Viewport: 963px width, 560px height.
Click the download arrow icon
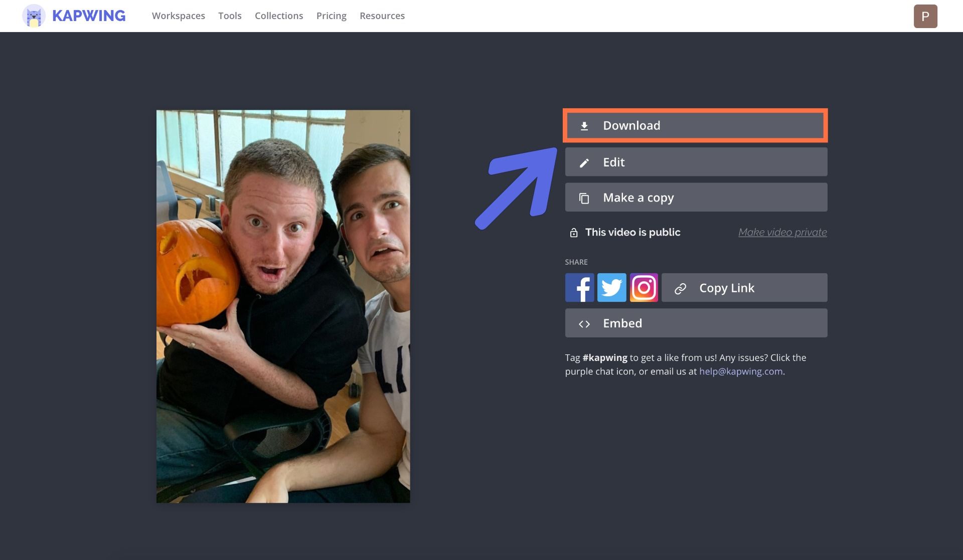pos(584,126)
